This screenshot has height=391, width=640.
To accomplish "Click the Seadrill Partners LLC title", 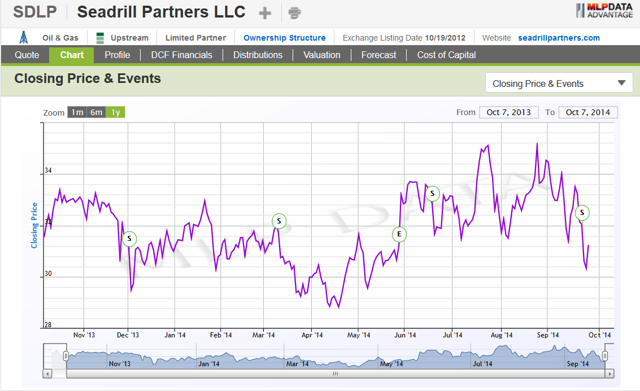I will point(161,12).
